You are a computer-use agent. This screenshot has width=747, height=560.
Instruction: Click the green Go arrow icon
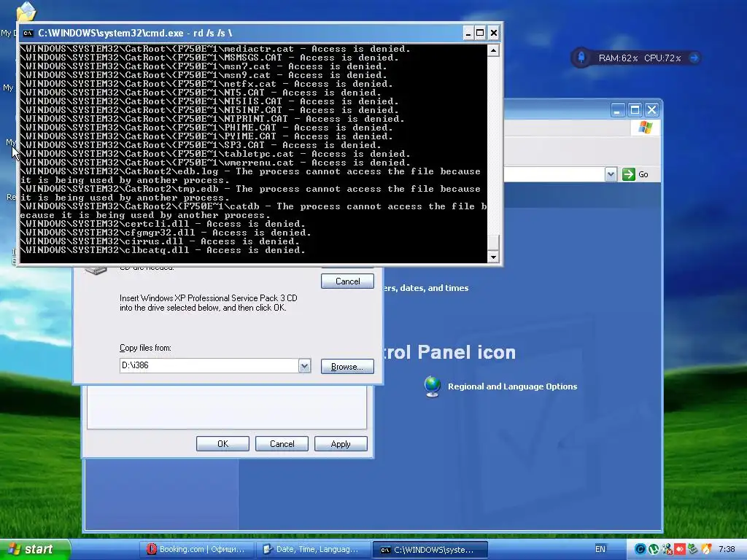tap(628, 174)
